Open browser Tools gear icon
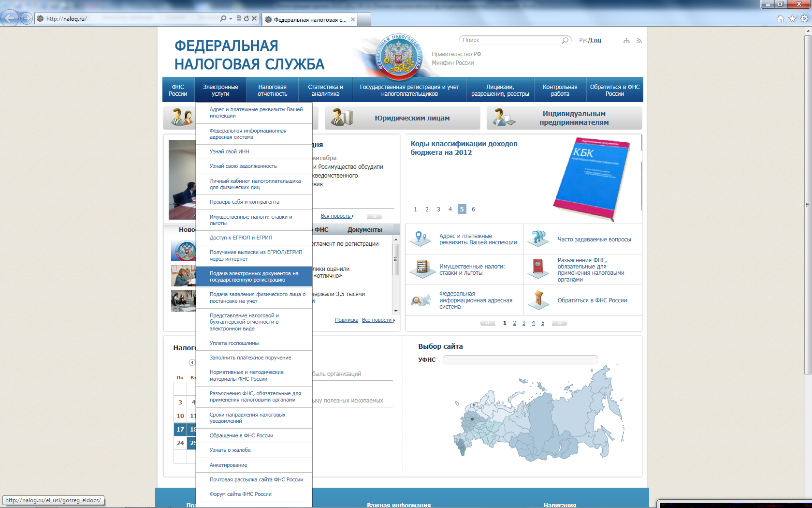This screenshot has height=508, width=812. coord(804,18)
